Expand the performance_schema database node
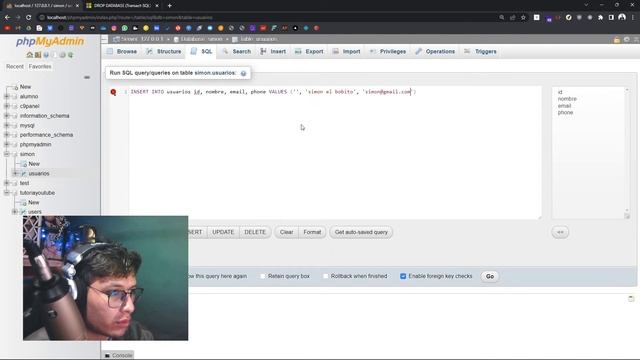Viewport: 640px width, 360px height. click(x=7, y=135)
